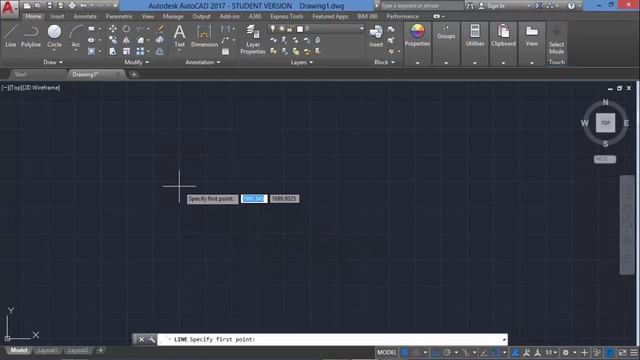Click the Select Mode touch button
This screenshot has width=640, height=360.
[x=556, y=40]
